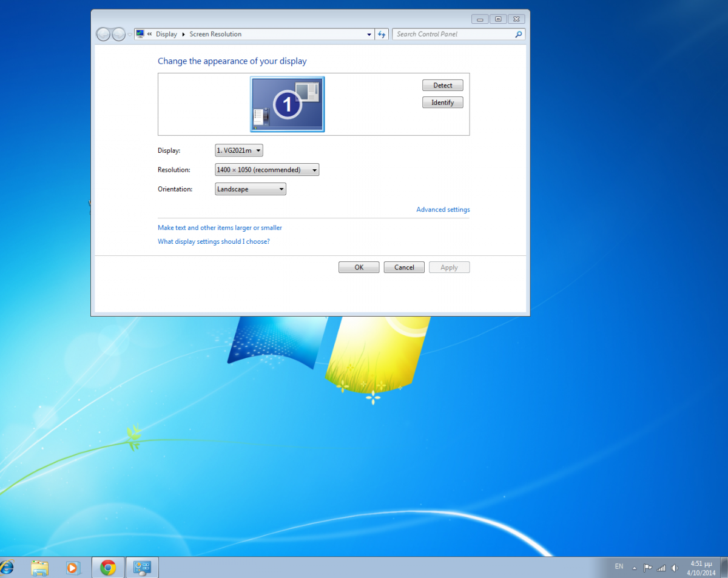Open the Resolution dropdown
The image size is (728, 578).
pos(267,170)
